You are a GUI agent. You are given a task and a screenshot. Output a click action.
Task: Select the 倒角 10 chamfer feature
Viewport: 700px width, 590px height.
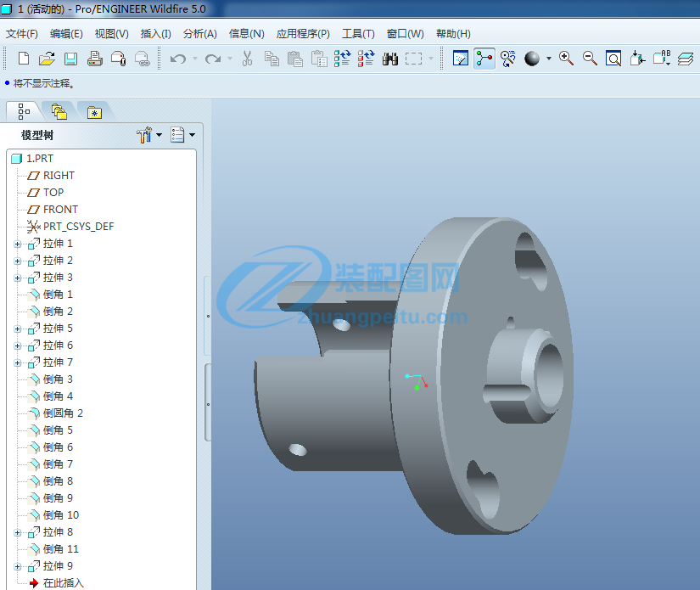coord(53,515)
